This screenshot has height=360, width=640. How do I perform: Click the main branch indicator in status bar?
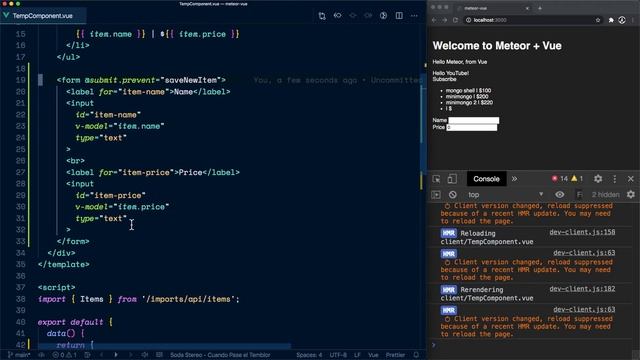[19, 355]
